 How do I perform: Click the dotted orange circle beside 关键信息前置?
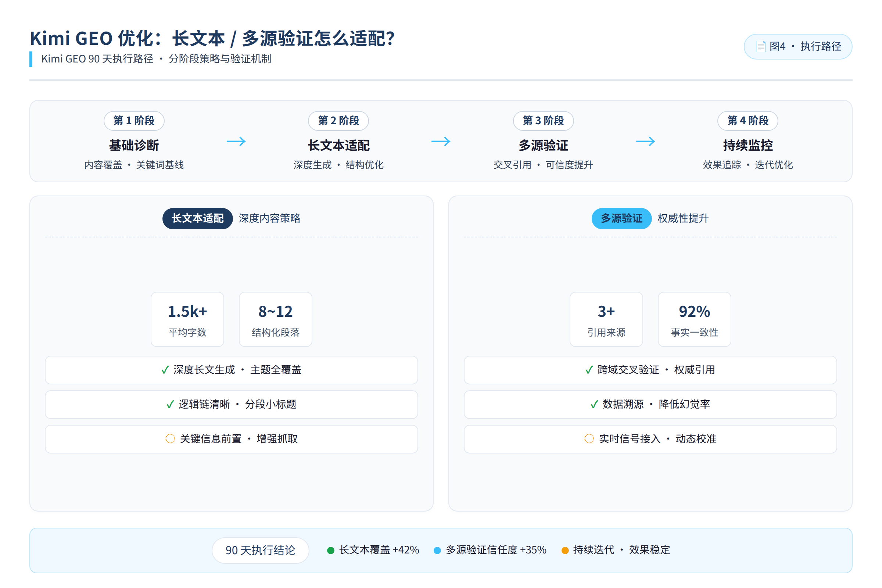170,439
